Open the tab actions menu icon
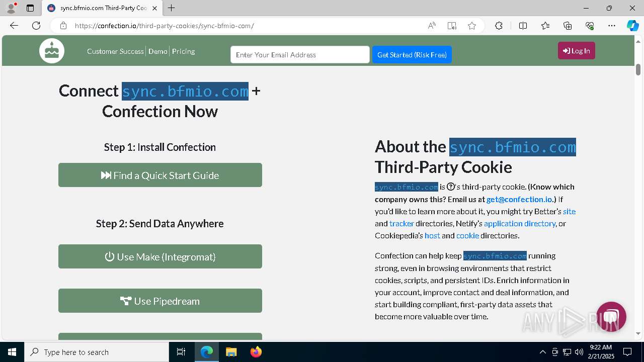 tap(30, 8)
